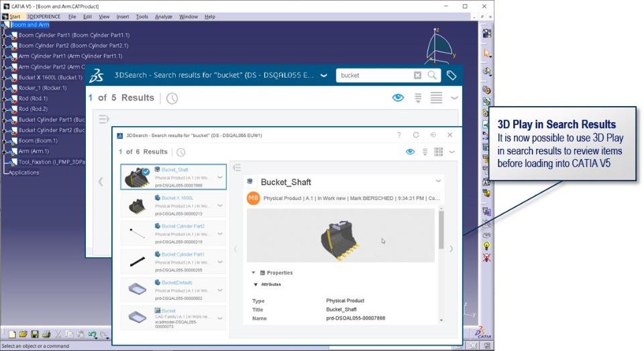Click the list view icon in rear 3DSearch toolbar
The height and width of the screenshot is (351, 644).
pos(436,98)
